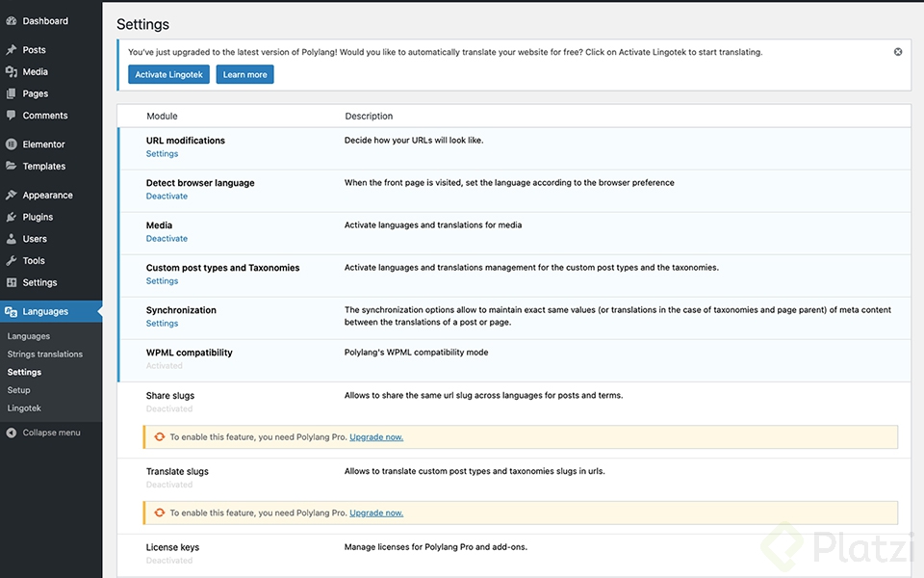Screen dimensions: 924x578
Task: Click the Settings page heading
Action: [142, 24]
